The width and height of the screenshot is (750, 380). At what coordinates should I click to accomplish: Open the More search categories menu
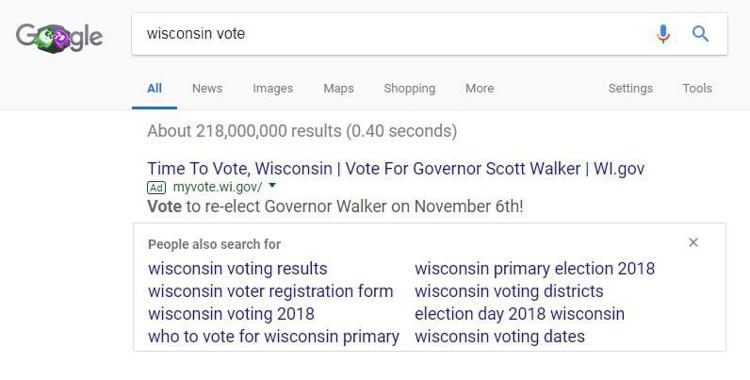479,89
